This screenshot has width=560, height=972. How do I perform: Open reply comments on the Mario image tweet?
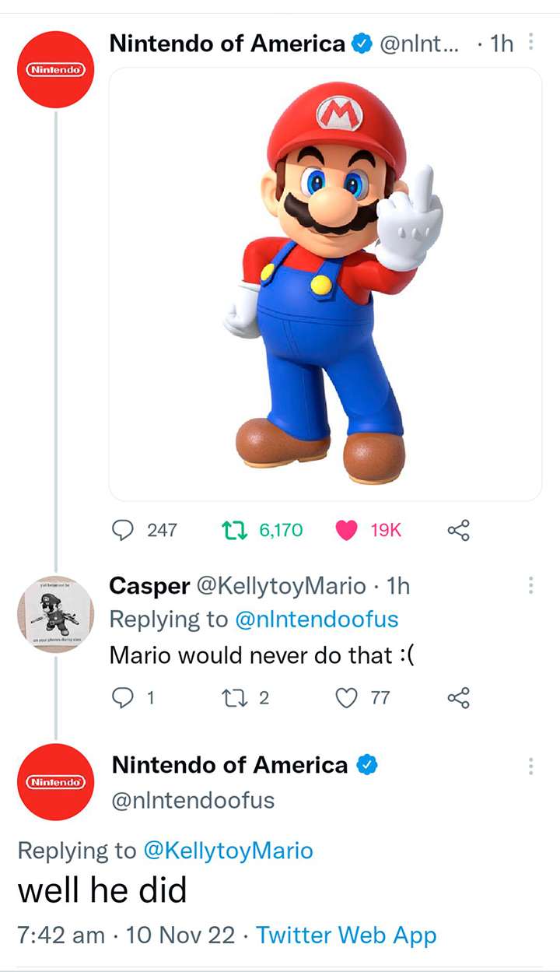[x=123, y=531]
